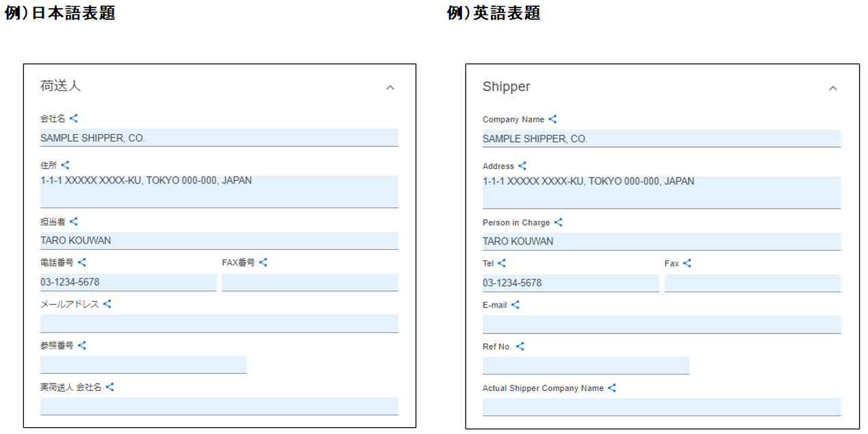Focus the 参照番号 input field
This screenshot has width=868, height=434.
click(143, 364)
